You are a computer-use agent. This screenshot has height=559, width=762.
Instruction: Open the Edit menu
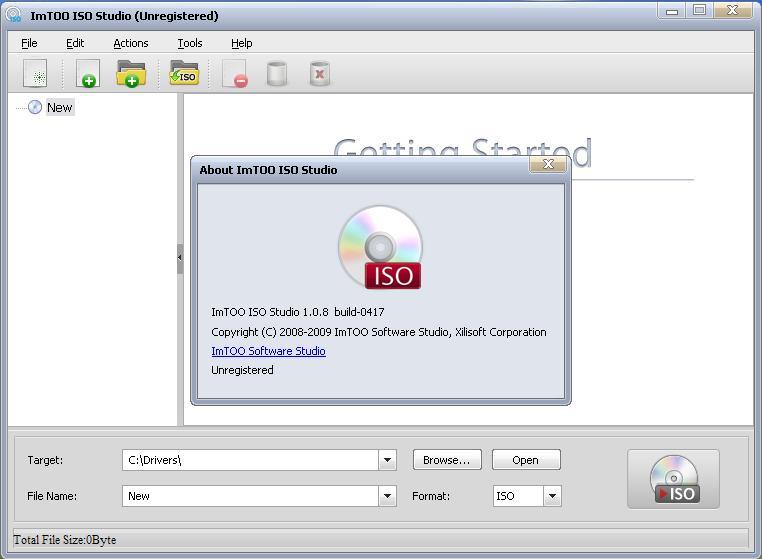point(75,43)
